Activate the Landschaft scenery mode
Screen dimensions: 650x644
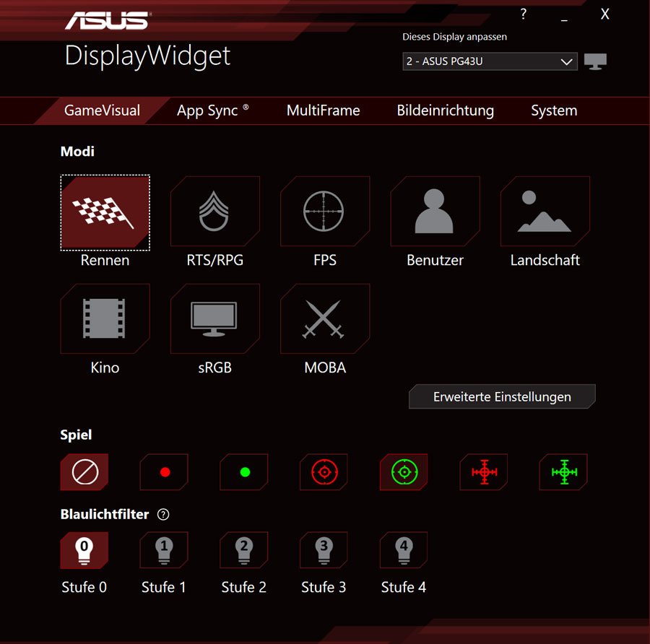pyautogui.click(x=545, y=212)
